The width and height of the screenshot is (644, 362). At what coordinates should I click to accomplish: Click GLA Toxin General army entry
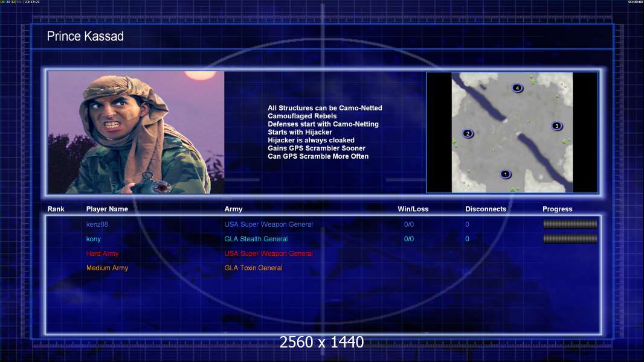253,268
